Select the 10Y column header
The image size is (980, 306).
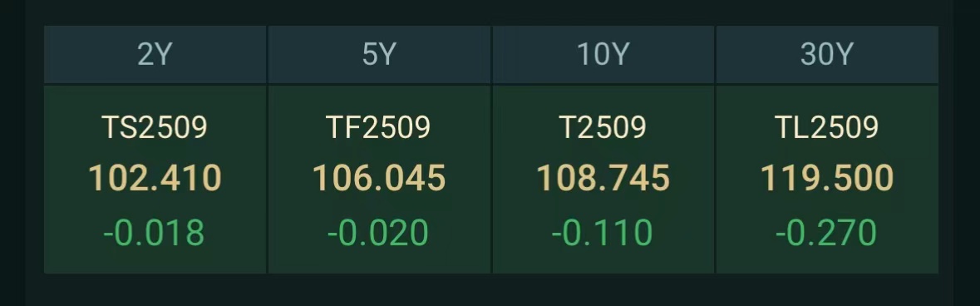(603, 54)
